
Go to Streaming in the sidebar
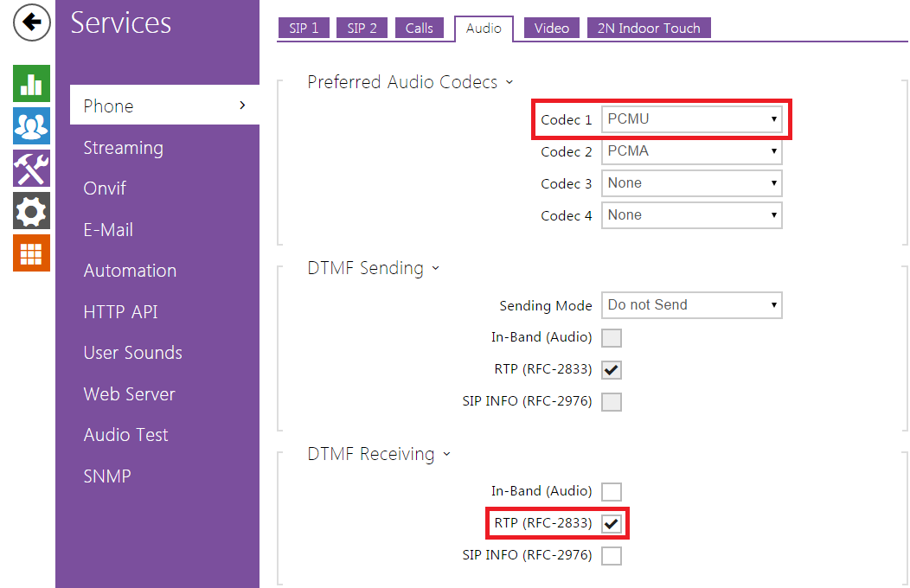click(123, 148)
